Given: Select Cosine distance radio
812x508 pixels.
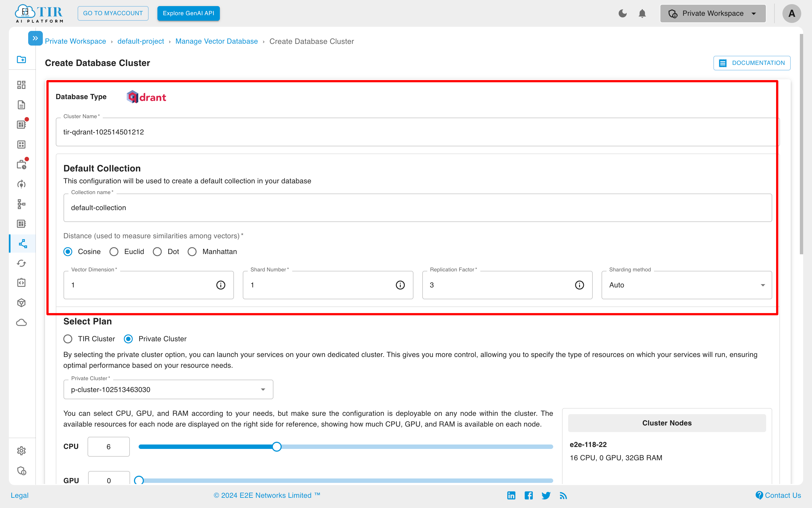Looking at the screenshot, I should [x=68, y=252].
